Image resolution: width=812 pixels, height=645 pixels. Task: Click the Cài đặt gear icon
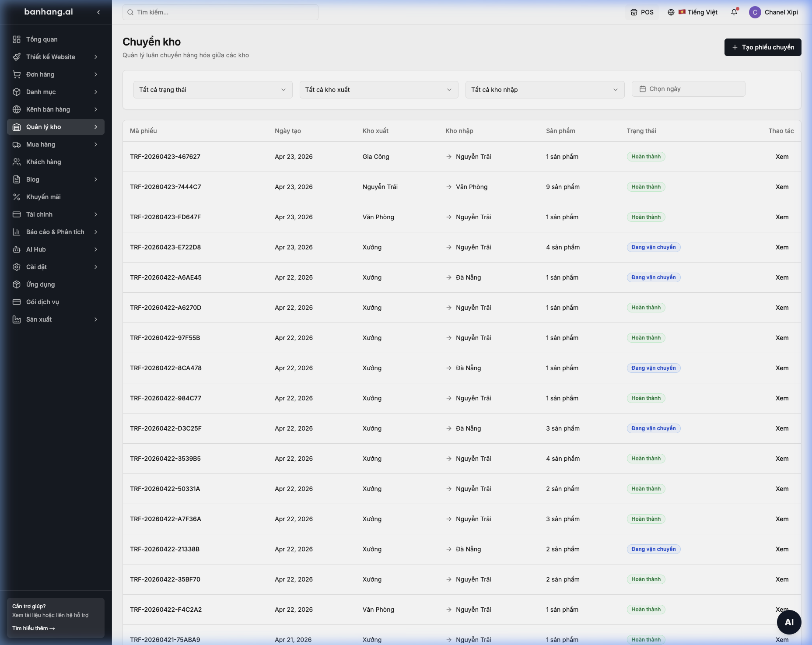pyautogui.click(x=17, y=267)
